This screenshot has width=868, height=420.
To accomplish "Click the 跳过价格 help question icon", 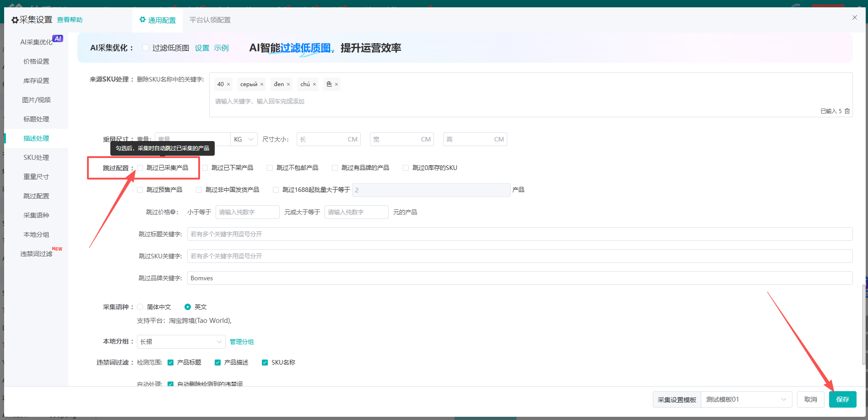I will 173,212.
